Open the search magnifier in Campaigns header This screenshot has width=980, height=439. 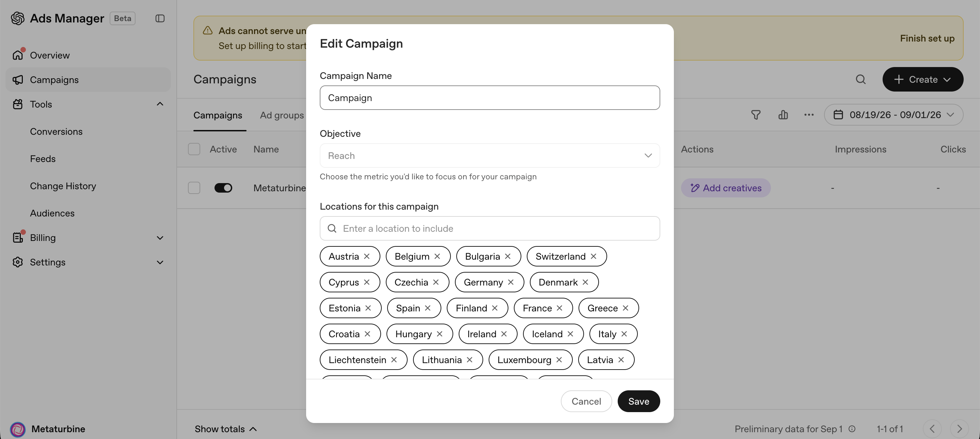coord(860,79)
